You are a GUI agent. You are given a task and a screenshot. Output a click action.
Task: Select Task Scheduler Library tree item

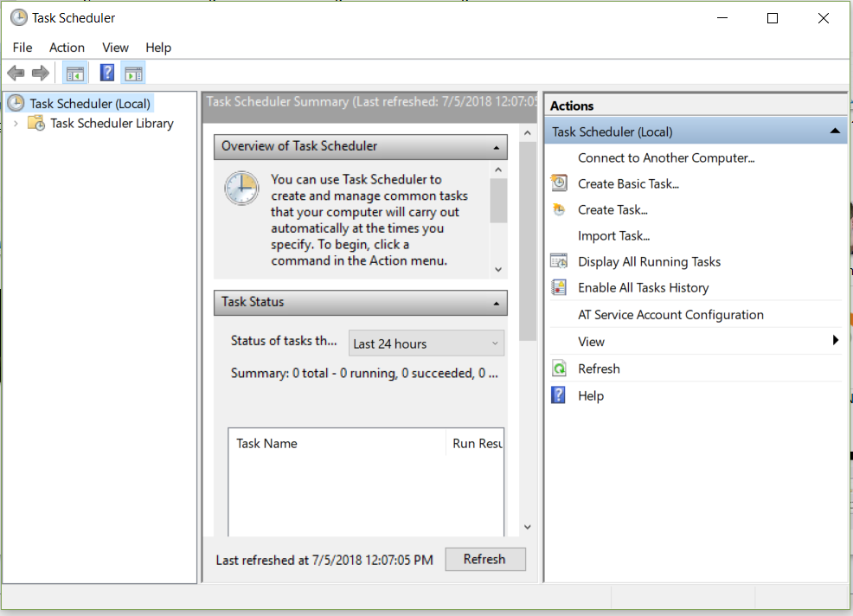[x=112, y=124]
